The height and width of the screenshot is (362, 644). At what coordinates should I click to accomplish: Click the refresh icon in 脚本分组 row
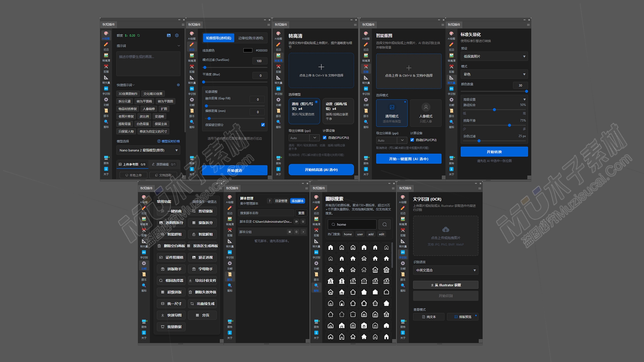296,232
